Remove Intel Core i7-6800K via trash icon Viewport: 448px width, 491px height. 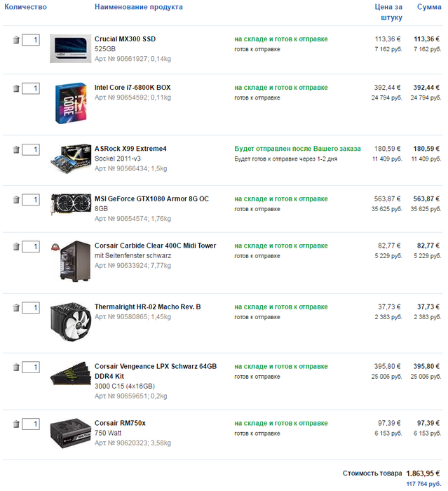(x=16, y=88)
